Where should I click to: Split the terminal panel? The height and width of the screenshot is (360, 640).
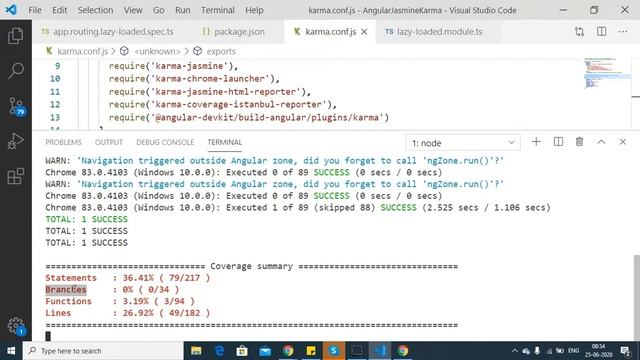558,142
